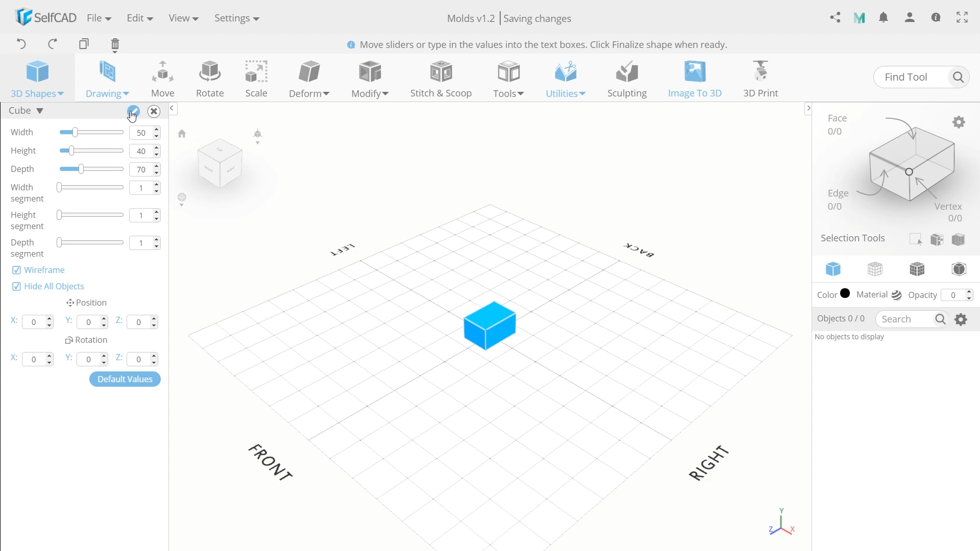
Task: Click the Delete trash icon
Action: [x=115, y=45]
